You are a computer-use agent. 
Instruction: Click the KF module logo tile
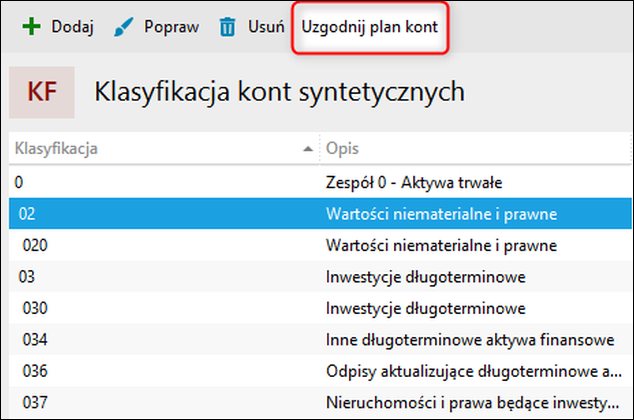pyautogui.click(x=42, y=92)
